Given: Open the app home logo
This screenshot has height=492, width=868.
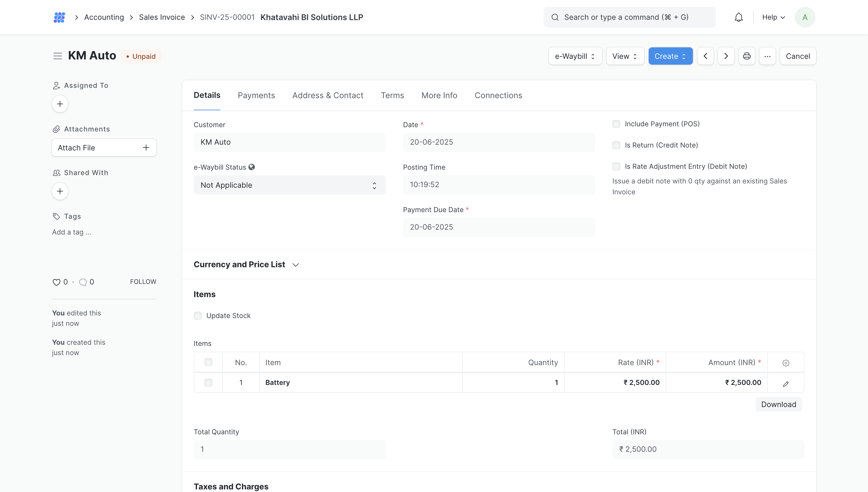Looking at the screenshot, I should pyautogui.click(x=59, y=17).
